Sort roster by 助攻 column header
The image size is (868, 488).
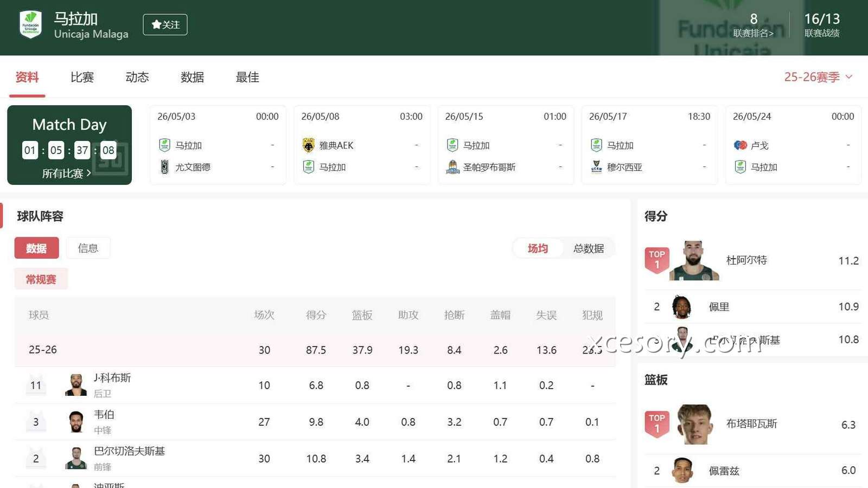pyautogui.click(x=408, y=315)
